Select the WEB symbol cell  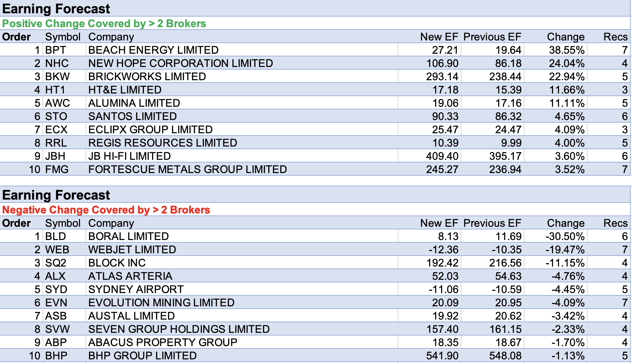(x=57, y=250)
